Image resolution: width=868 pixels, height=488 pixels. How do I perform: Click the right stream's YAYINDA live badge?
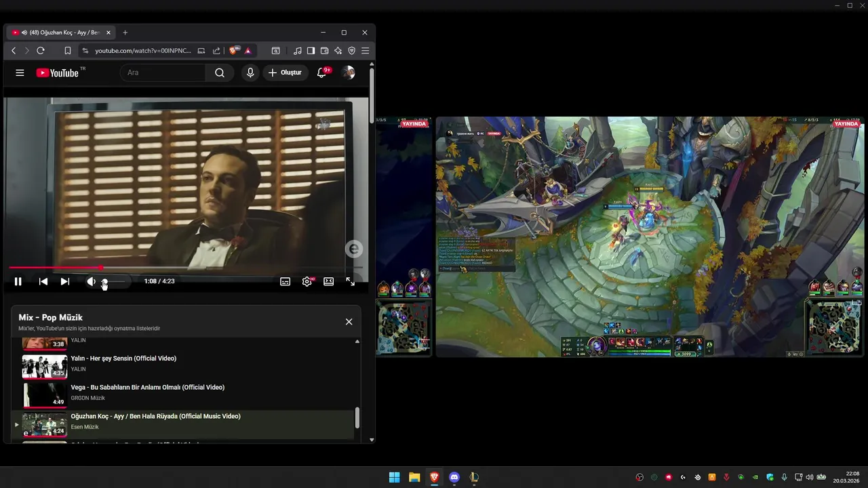[x=846, y=124]
